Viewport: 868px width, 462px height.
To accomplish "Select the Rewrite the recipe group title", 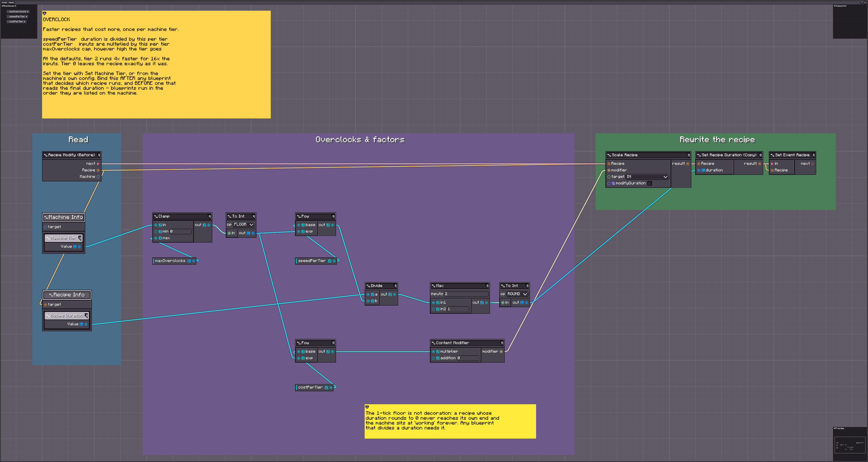I will click(717, 140).
